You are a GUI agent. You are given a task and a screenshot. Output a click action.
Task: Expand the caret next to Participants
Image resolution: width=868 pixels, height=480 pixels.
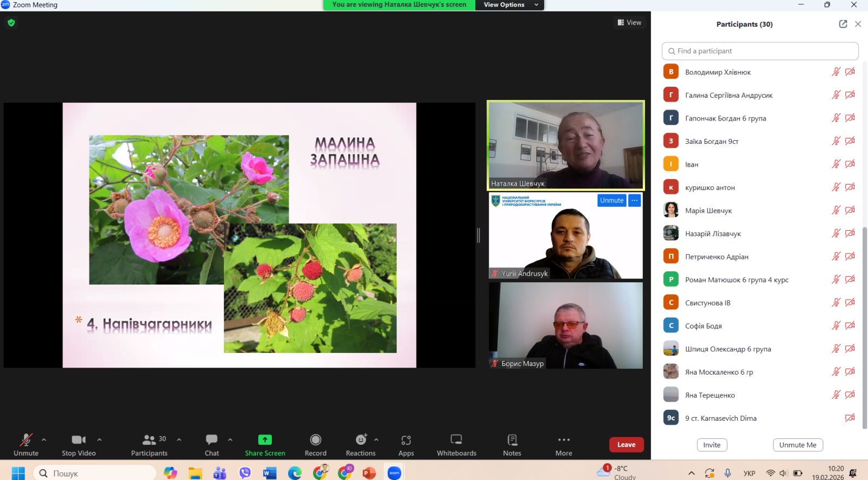pyautogui.click(x=179, y=440)
